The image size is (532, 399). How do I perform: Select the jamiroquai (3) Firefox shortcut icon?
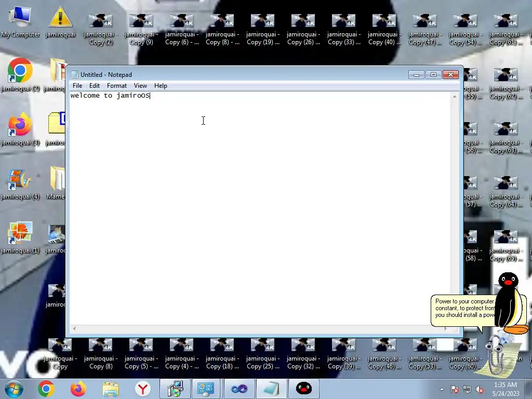20,129
